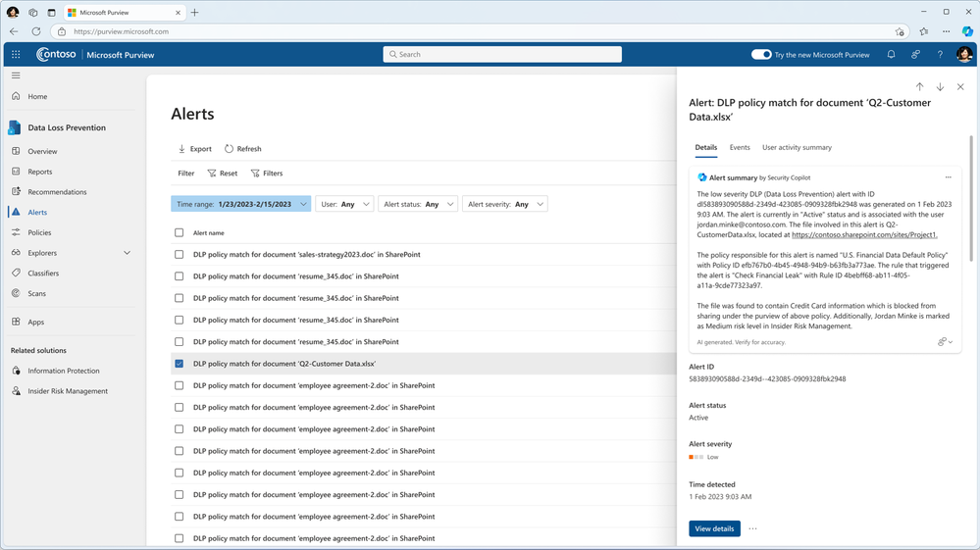
Task: Click the Refresh alerts button
Action: pos(243,149)
